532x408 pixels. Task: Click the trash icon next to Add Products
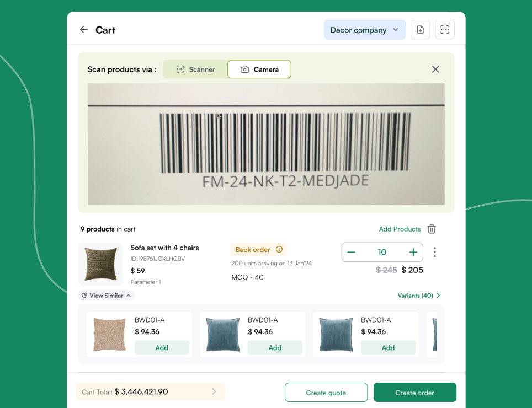[432, 228]
